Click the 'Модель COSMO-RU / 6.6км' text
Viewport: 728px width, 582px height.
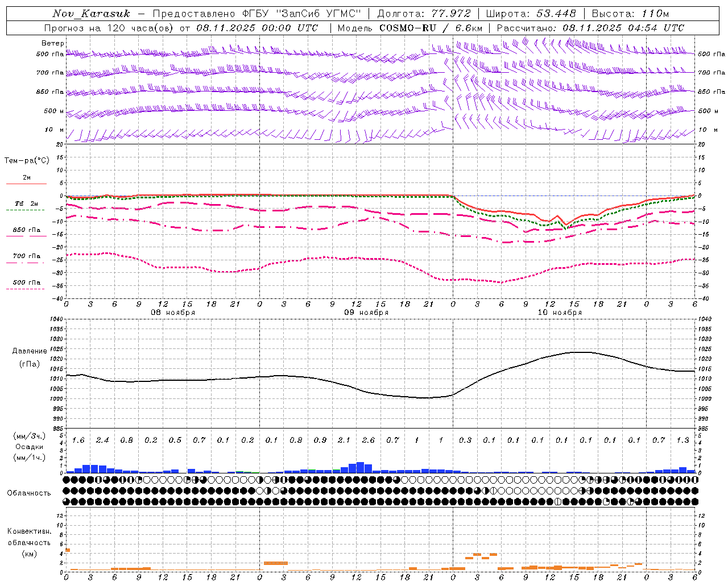tap(409, 28)
